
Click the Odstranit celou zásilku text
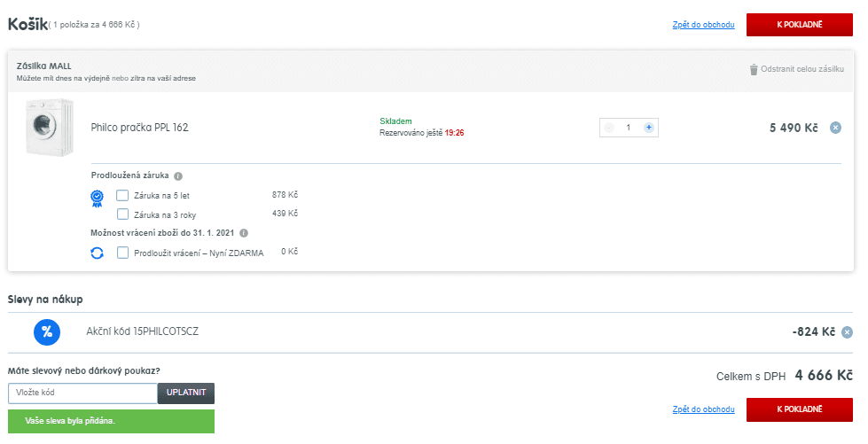pyautogui.click(x=802, y=69)
